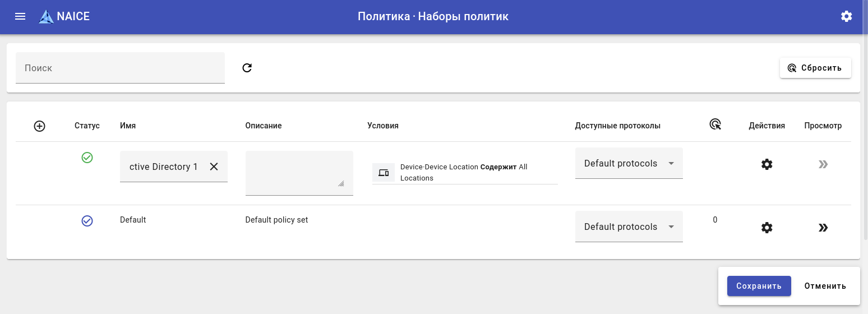
Task: Toggle blue status of Default policy
Action: click(87, 221)
